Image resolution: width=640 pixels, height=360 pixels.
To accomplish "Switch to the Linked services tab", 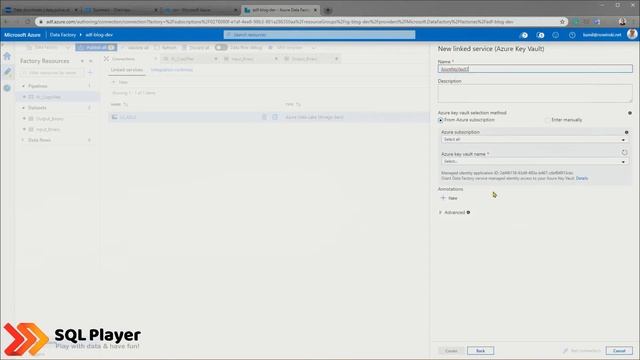I will 127,70.
